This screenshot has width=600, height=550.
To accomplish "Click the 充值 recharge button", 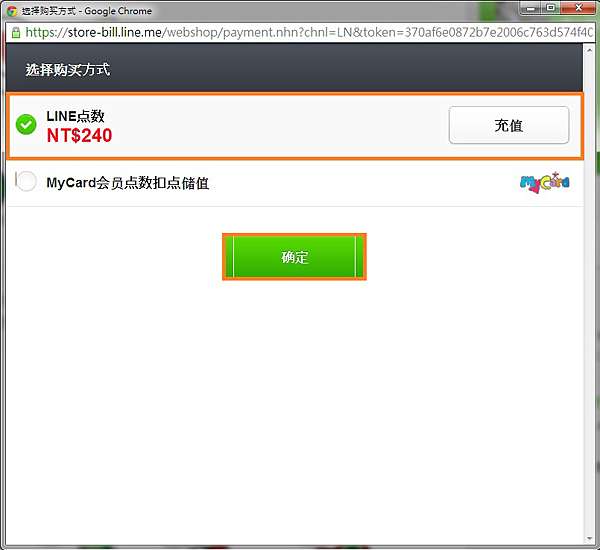I will 509,125.
